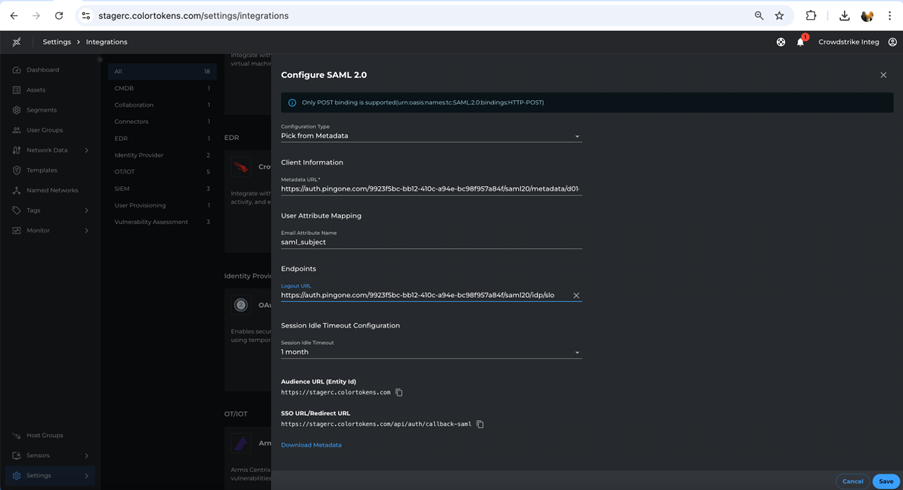Image resolution: width=903 pixels, height=490 pixels.
Task: Close the Configure SAML 2.0 panel
Action: pyautogui.click(x=883, y=75)
